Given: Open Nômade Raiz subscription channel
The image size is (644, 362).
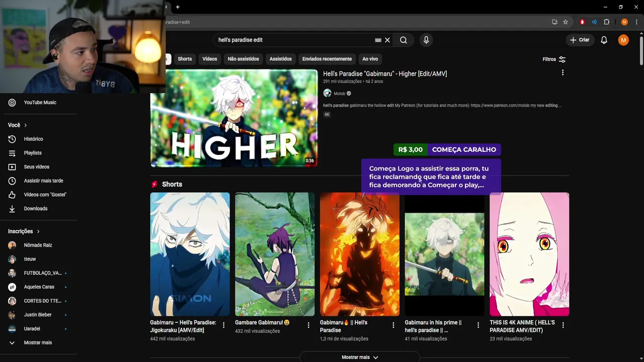Looking at the screenshot, I should pos(39,245).
